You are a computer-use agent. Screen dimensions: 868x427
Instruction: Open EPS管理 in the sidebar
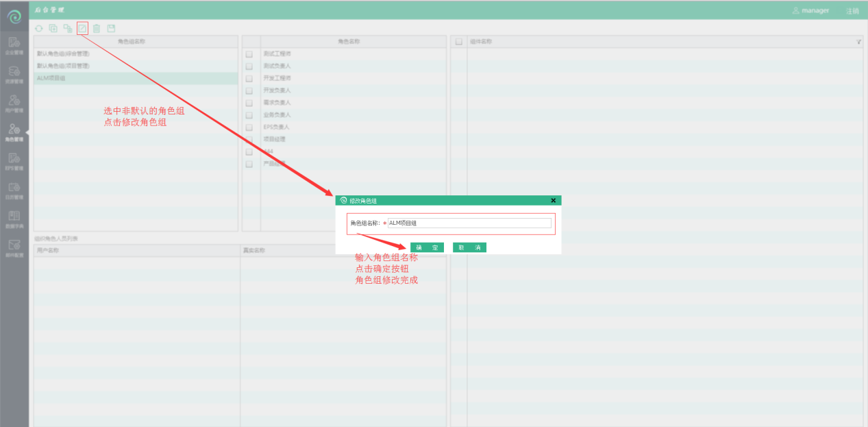pos(14,161)
